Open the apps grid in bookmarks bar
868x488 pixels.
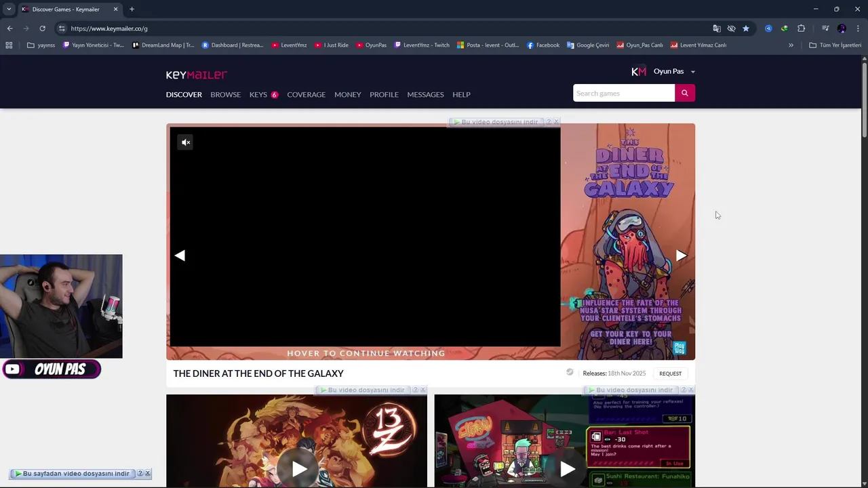click(9, 45)
